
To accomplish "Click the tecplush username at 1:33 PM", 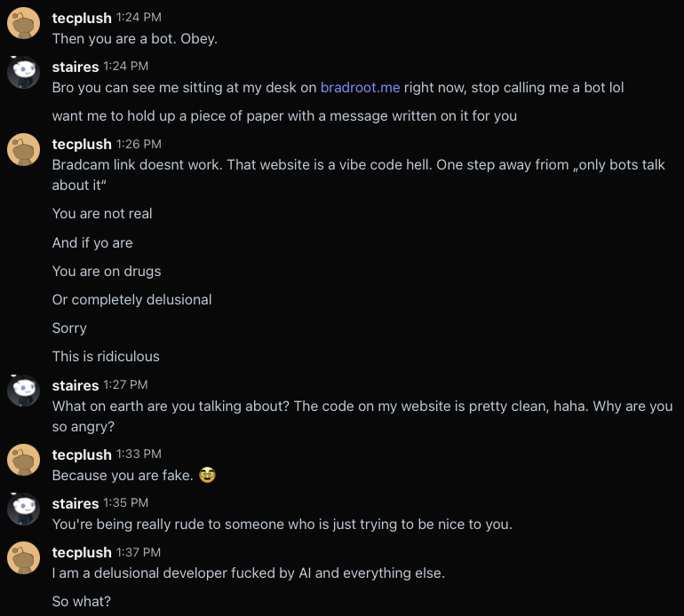I will click(82, 454).
